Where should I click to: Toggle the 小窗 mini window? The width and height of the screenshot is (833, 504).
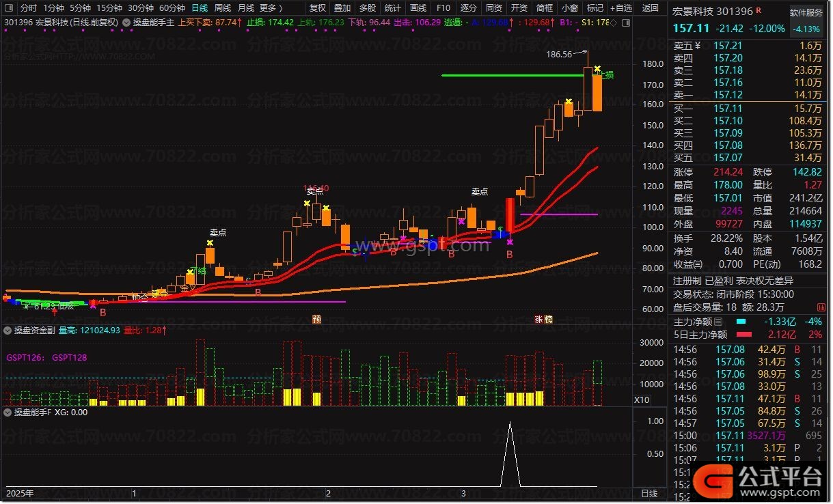click(569, 8)
